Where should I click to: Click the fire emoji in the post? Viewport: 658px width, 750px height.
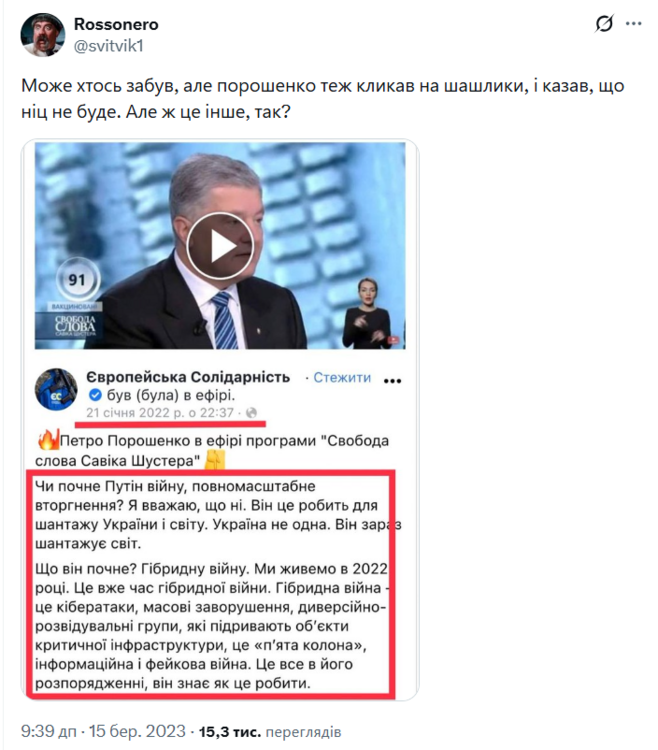(x=48, y=440)
